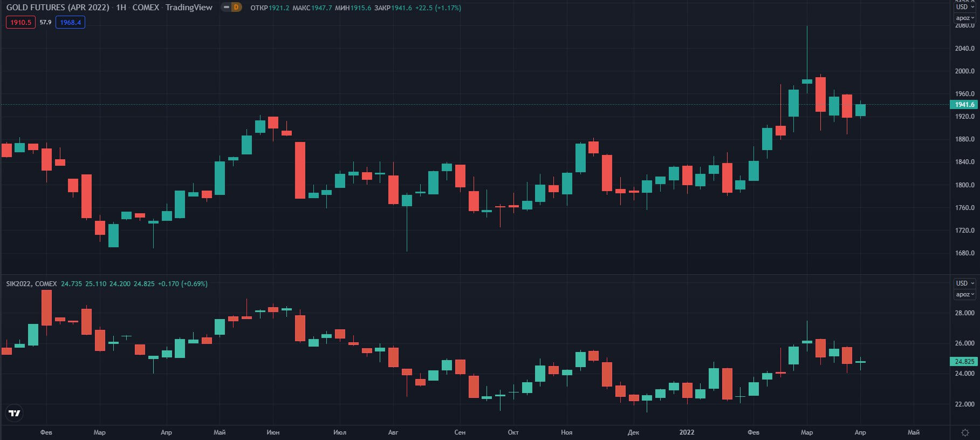This screenshot has height=440, width=980.
Task: Click the 28.000 level on silver scale
Action: tap(964, 313)
